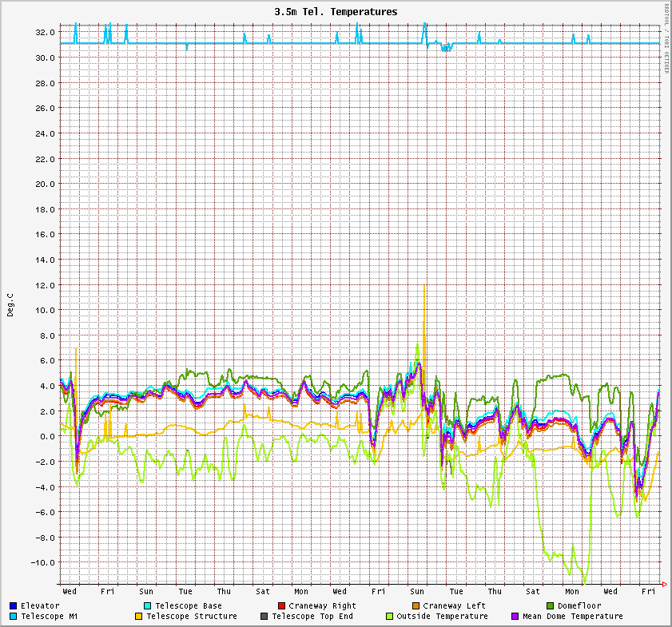Click the yellow Telescope Structure legend swatch
Image resolution: width=672 pixels, height=627 pixels.
tap(139, 617)
